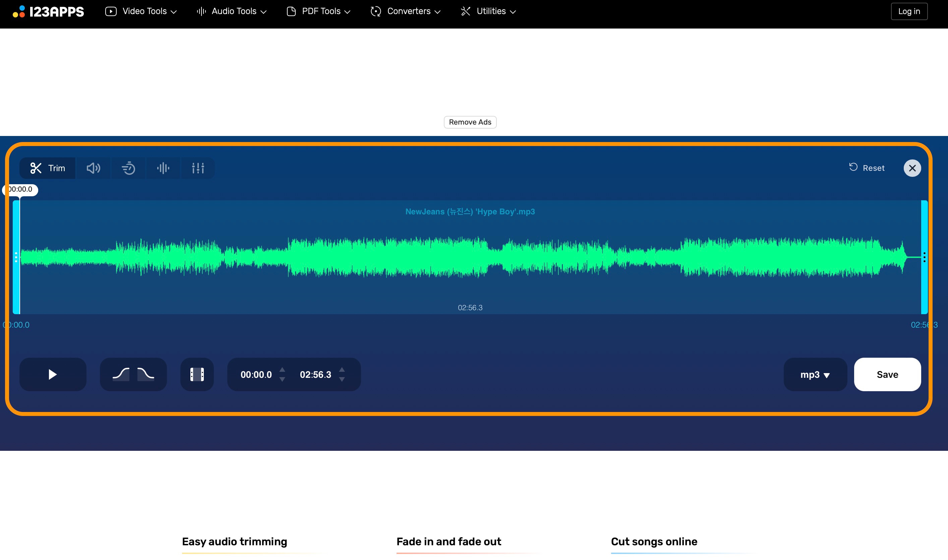948x560 pixels.
Task: Click the start time input field
Action: coord(256,374)
